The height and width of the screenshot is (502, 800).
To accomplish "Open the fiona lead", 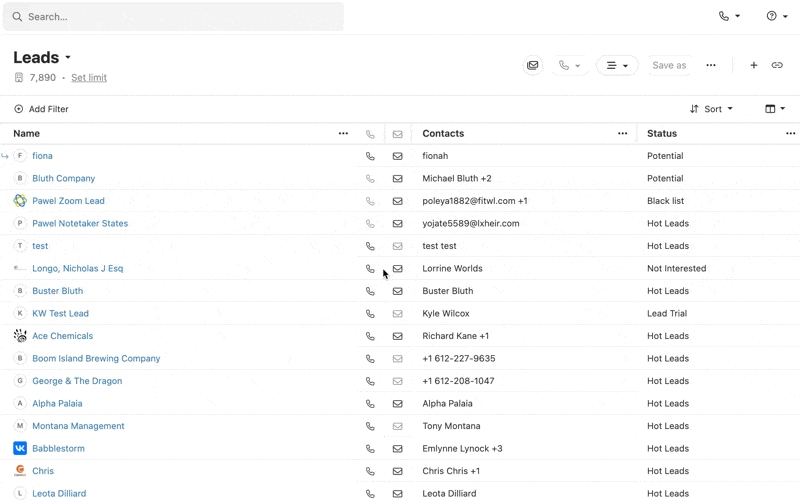I will click(42, 156).
